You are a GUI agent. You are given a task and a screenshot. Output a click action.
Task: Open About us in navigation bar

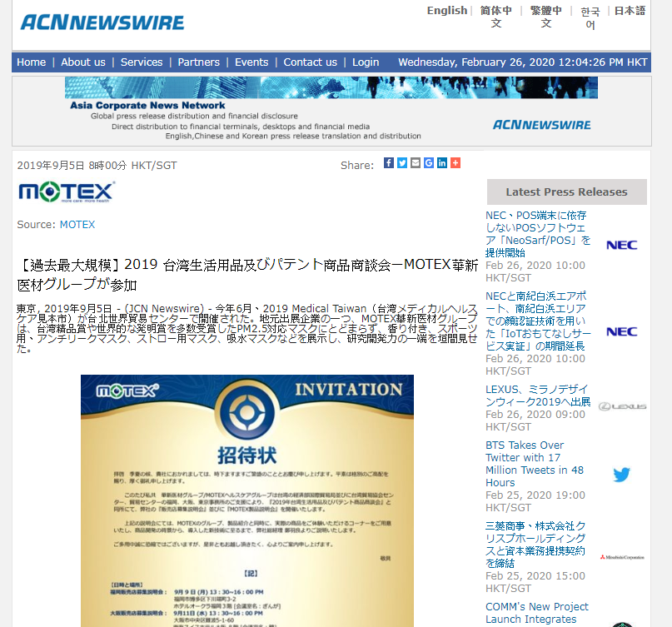[x=83, y=62]
